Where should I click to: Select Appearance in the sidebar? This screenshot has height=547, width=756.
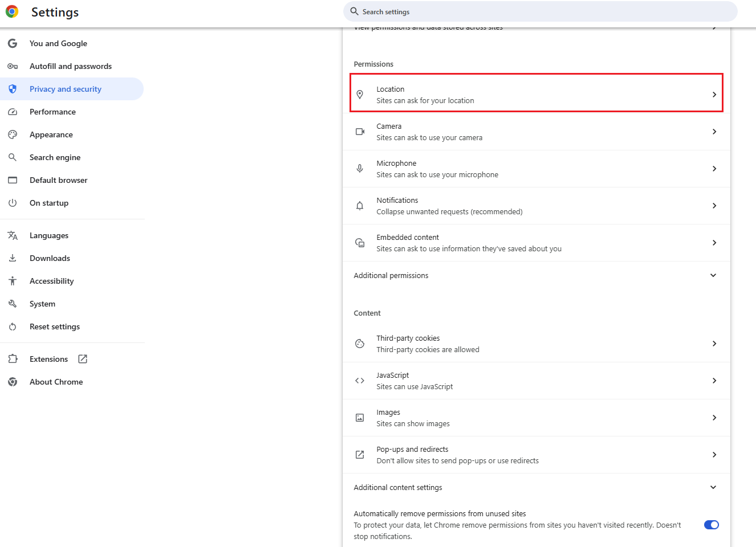point(51,134)
